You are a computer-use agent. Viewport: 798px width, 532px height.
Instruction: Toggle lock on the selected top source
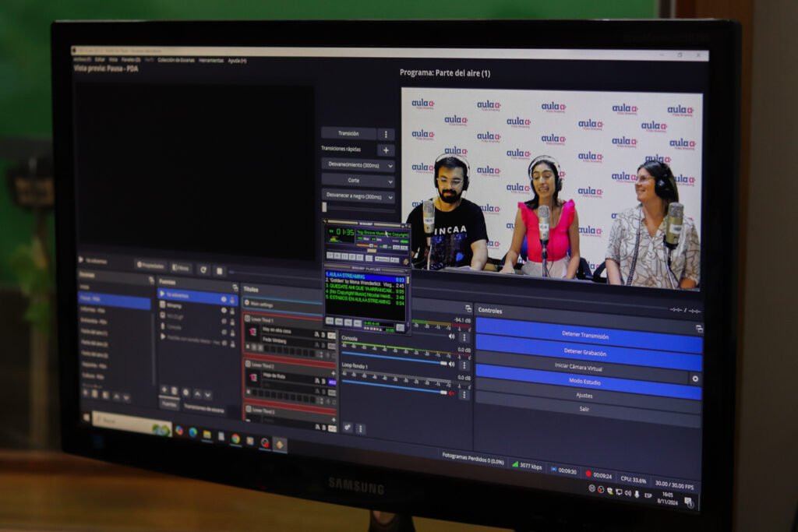click(232, 300)
